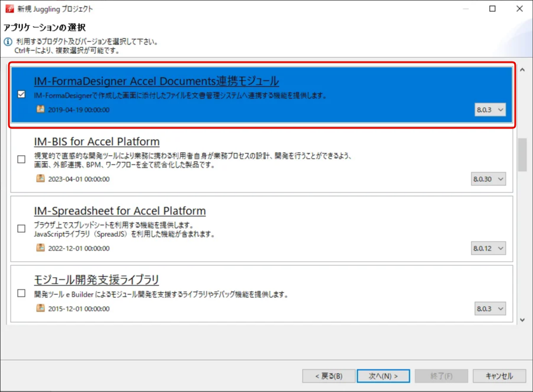Click the scrollbar down arrow of the list
533x392 pixels.
(x=522, y=320)
